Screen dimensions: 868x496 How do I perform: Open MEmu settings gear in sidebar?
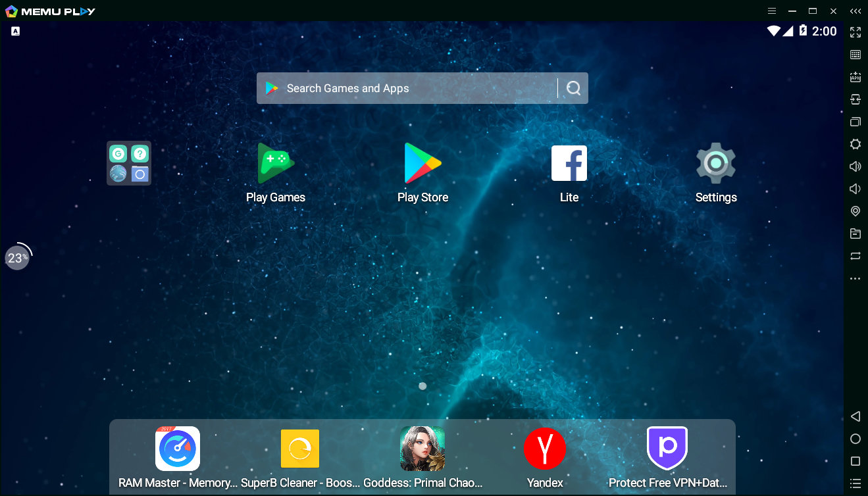pos(855,144)
